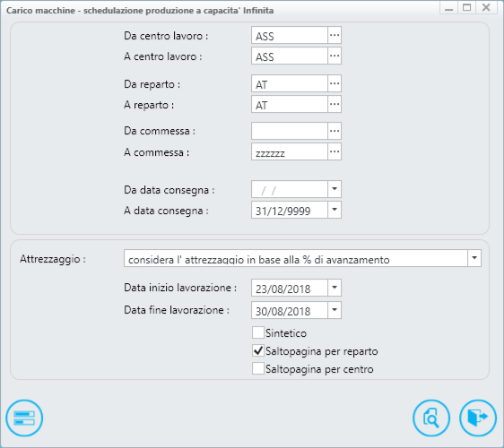This screenshot has width=504, height=448.
Task: Open lookup for Da reparto field
Action: 335,83
